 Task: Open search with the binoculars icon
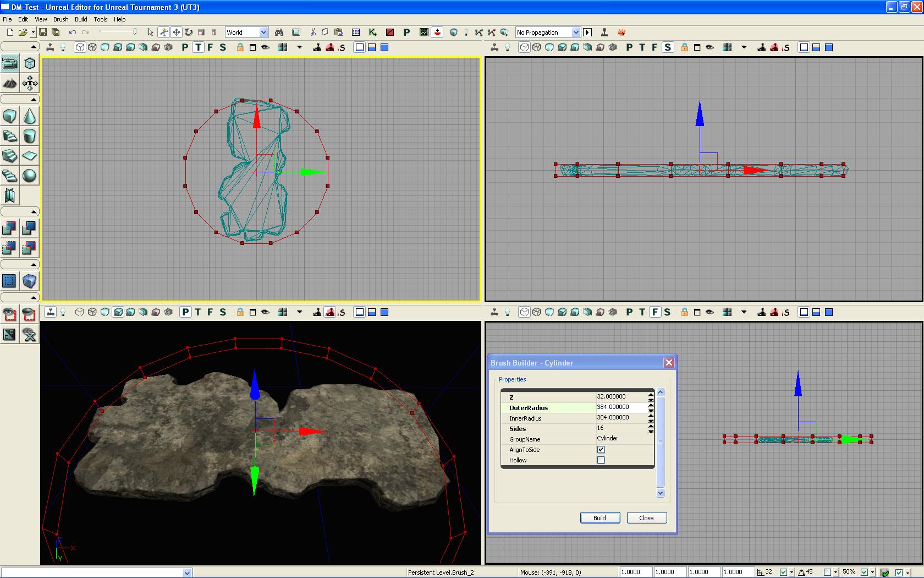click(x=279, y=32)
